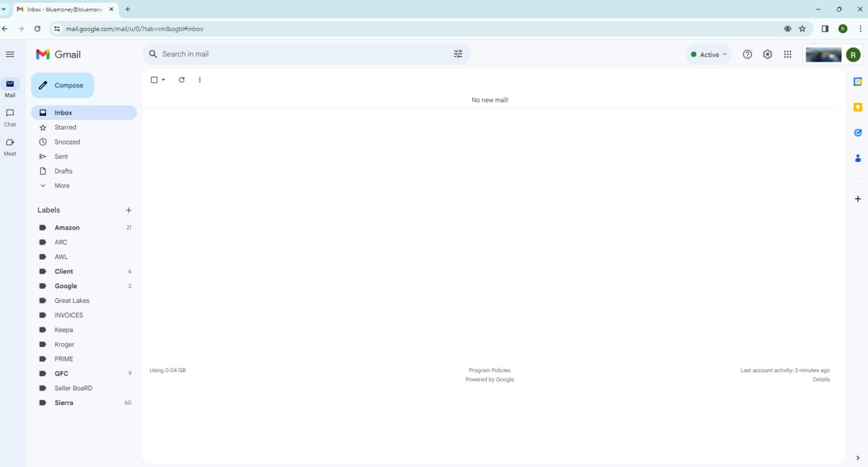The image size is (868, 467).
Task: Open a new browser tab
Action: tap(127, 9)
